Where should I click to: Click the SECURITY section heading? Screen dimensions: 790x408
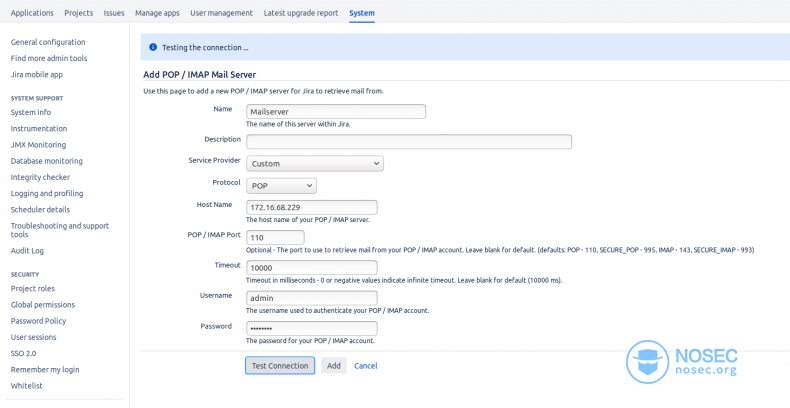[x=25, y=275]
